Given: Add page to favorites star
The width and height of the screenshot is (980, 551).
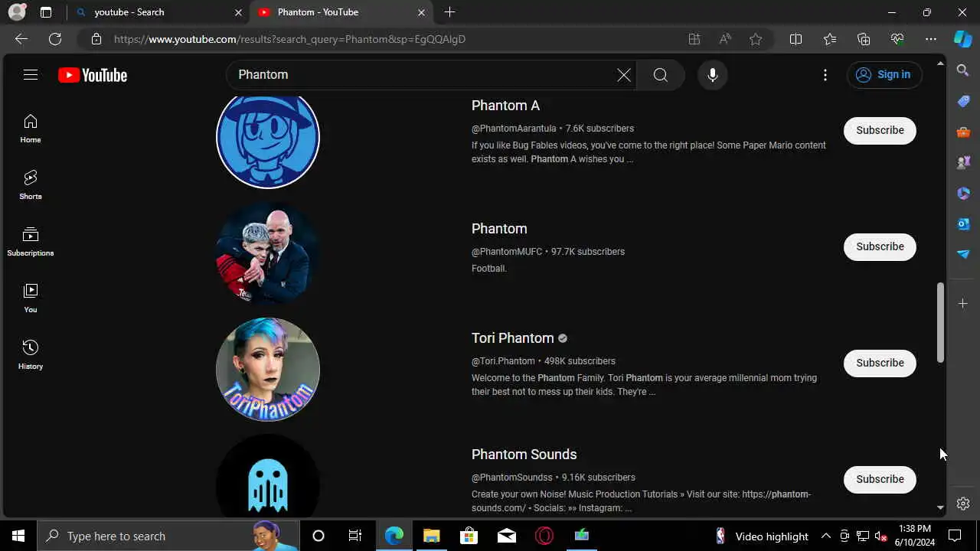Looking at the screenshot, I should tap(756, 39).
